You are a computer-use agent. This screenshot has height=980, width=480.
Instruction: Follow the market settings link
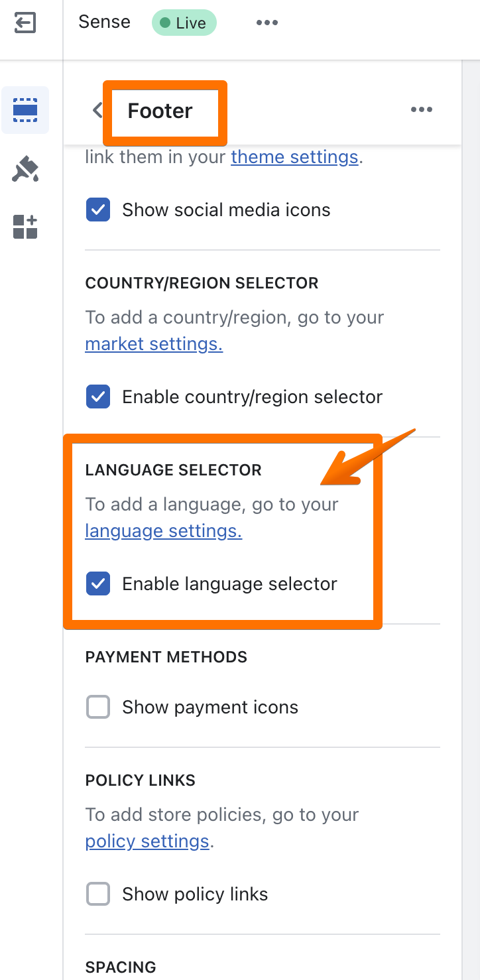click(x=154, y=344)
